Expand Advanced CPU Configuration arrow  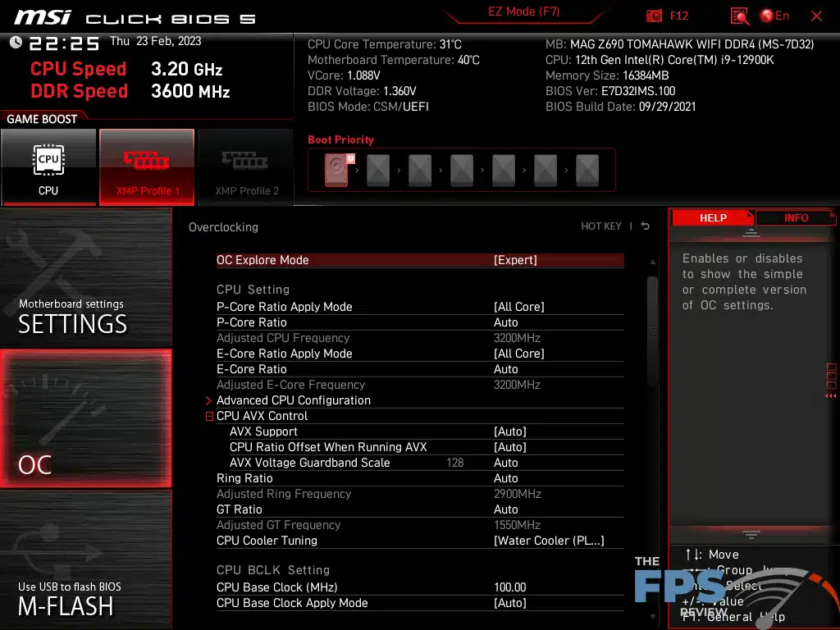click(x=209, y=400)
